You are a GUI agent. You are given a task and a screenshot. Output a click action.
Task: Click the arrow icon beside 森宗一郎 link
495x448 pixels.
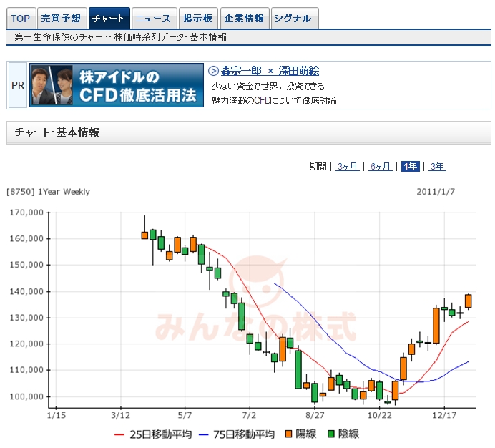tap(213, 71)
